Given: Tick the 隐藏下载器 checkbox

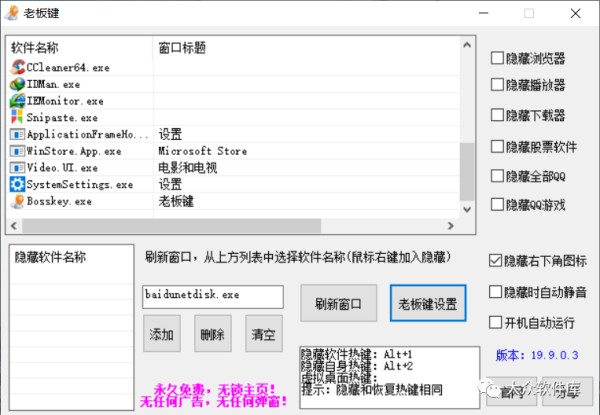Looking at the screenshot, I should point(497,115).
